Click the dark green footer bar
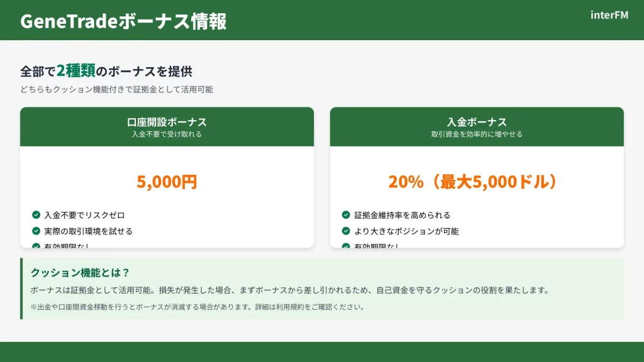Image resolution: width=644 pixels, height=362 pixels. tap(322, 352)
